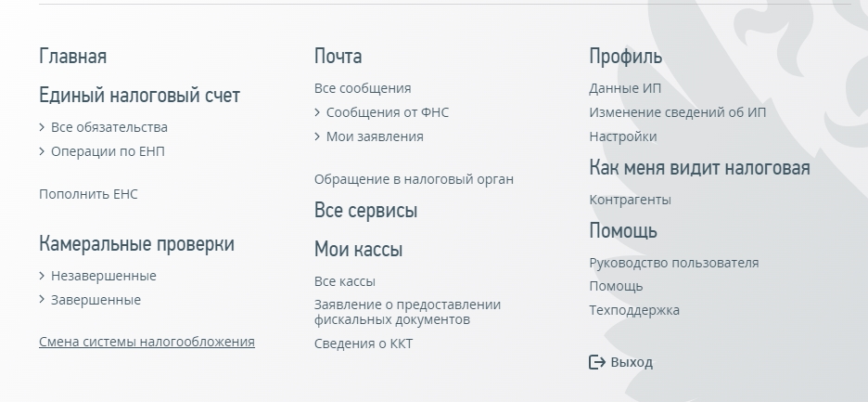
Task: Click Пополнить ЕНС link
Action: 88,194
